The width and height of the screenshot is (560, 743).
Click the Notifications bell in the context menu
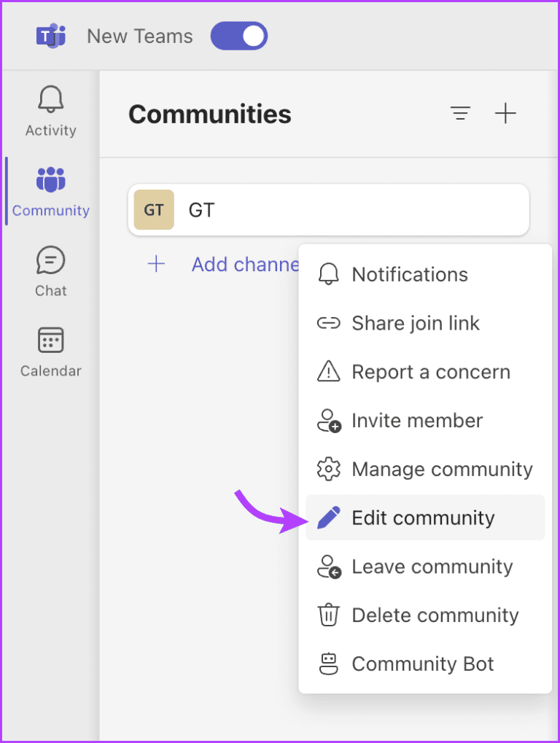(329, 274)
